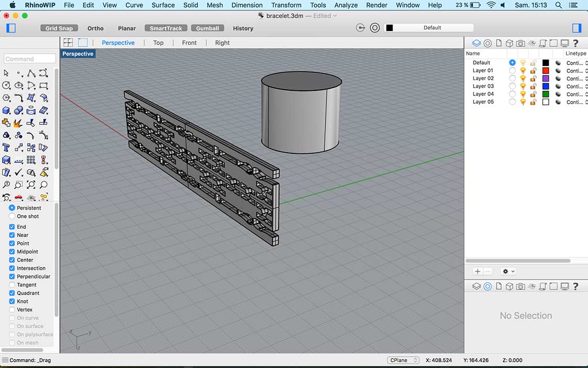Open the Analyze menu
This screenshot has width=588, height=368.
click(346, 5)
